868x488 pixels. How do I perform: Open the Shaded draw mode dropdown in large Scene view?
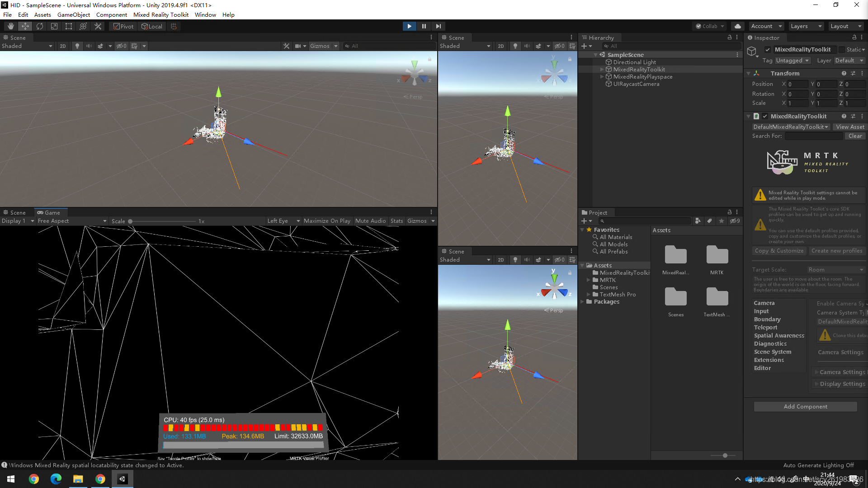[27, 46]
